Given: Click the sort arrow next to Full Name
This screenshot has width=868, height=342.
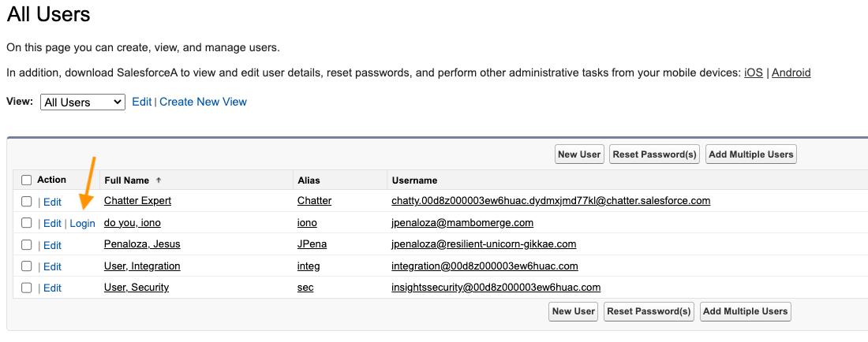Looking at the screenshot, I should pyautogui.click(x=159, y=180).
